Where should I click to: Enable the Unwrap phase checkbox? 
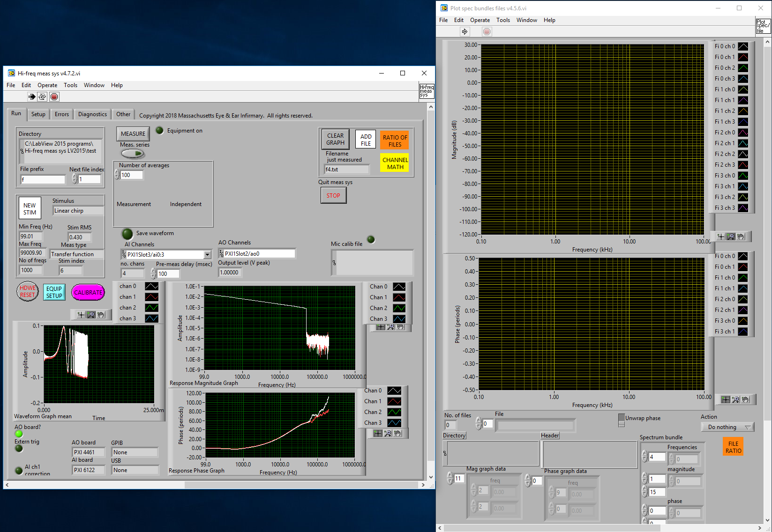[x=622, y=418]
